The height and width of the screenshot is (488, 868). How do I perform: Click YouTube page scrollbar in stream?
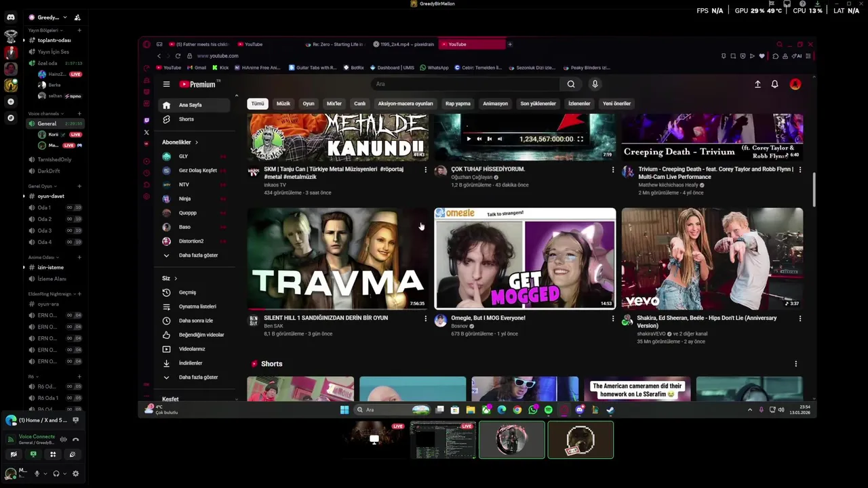pos(814,190)
